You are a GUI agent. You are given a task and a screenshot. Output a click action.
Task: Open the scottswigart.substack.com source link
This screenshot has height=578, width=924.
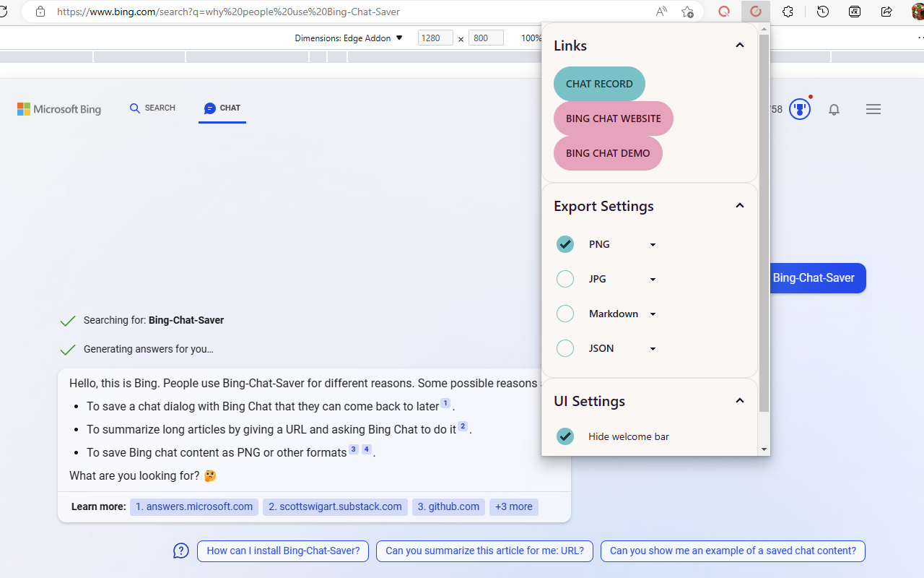tap(335, 507)
